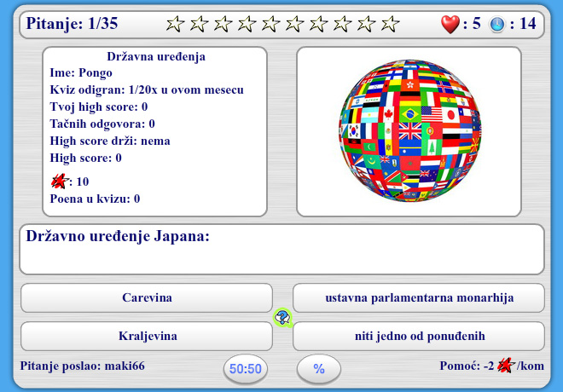Click the last progress star
The height and width of the screenshot is (392, 563).
(390, 24)
